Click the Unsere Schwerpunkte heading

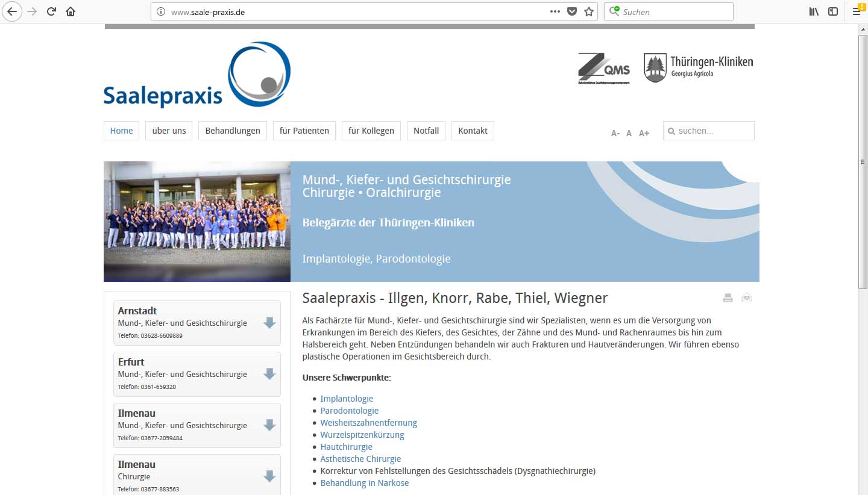click(x=347, y=378)
